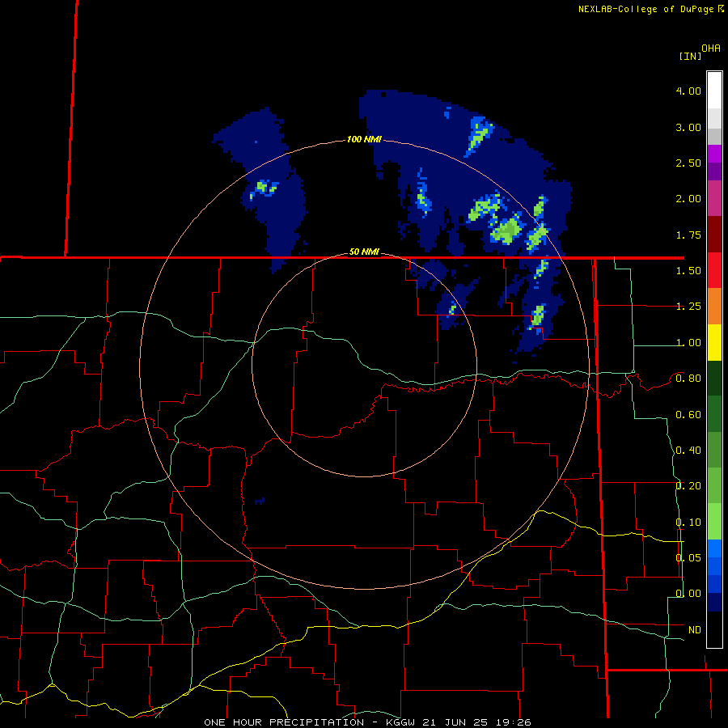Select the 0.80 legend value
728x728 pixels.
(x=688, y=379)
